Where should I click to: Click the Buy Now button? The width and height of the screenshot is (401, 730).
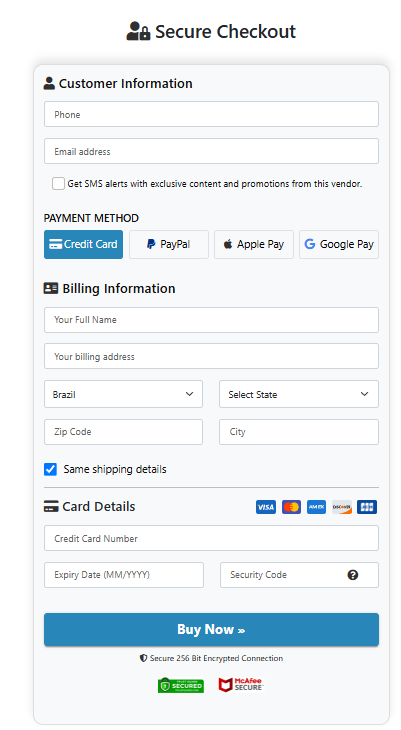point(211,629)
